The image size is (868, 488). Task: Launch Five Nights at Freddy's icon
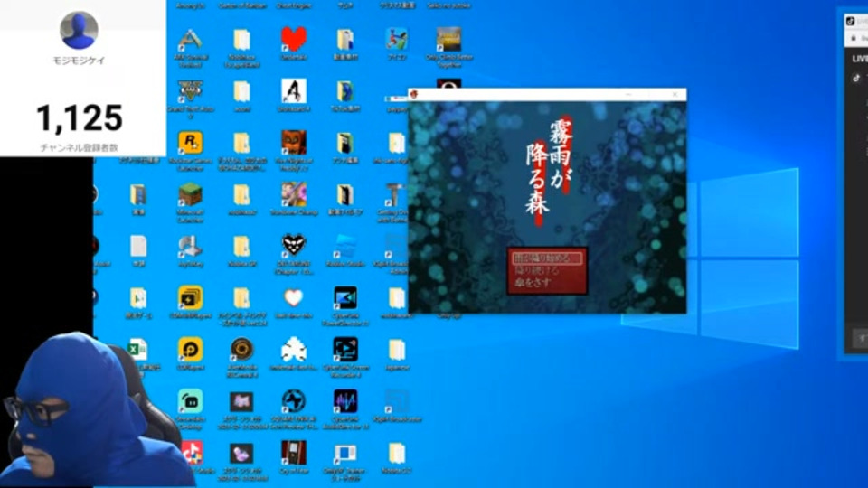click(x=293, y=143)
